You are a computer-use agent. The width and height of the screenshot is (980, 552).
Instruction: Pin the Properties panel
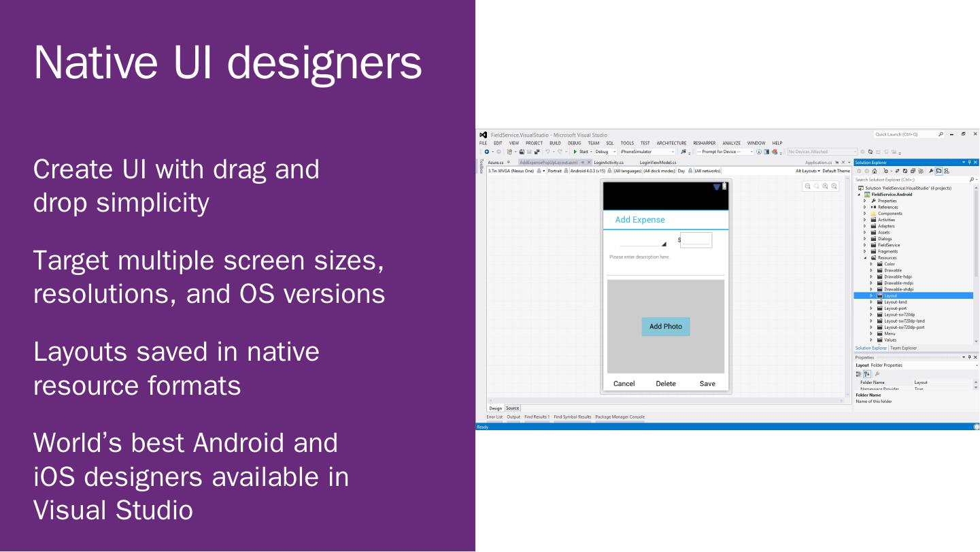point(970,357)
